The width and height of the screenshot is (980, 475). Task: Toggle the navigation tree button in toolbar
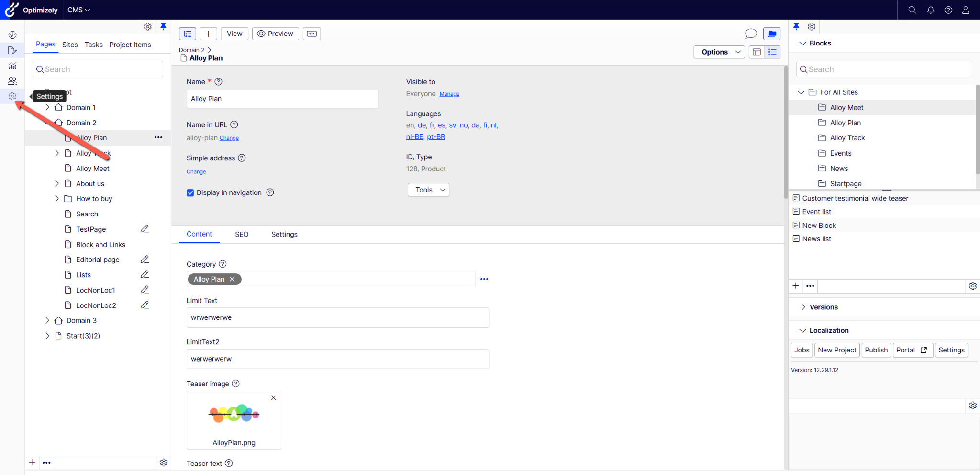coord(188,34)
